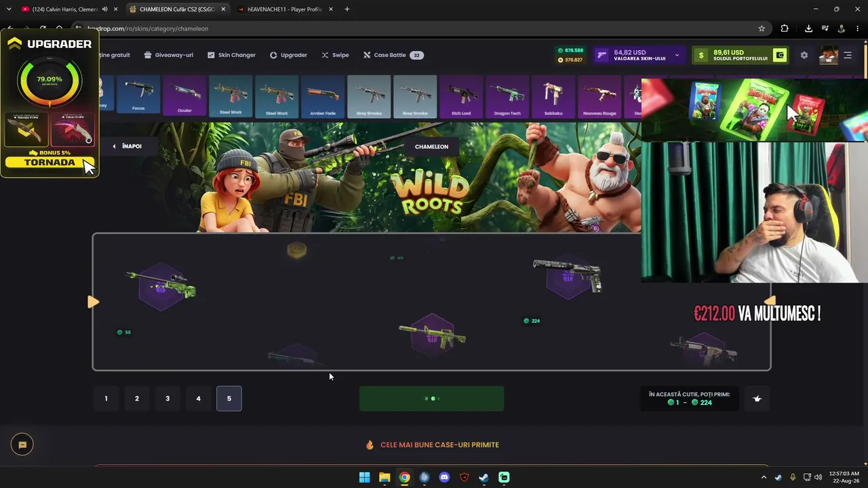Open a new browser tab
The height and width of the screenshot is (488, 868).
click(347, 9)
